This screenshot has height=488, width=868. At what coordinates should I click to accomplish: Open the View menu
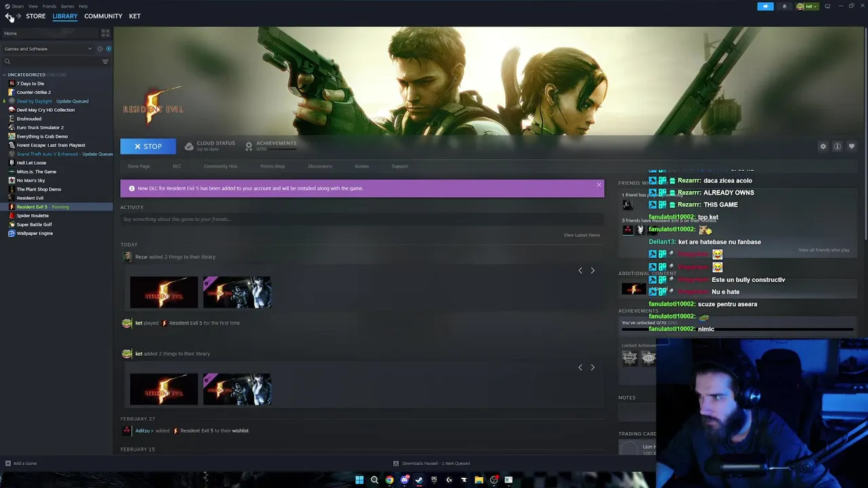tap(33, 6)
